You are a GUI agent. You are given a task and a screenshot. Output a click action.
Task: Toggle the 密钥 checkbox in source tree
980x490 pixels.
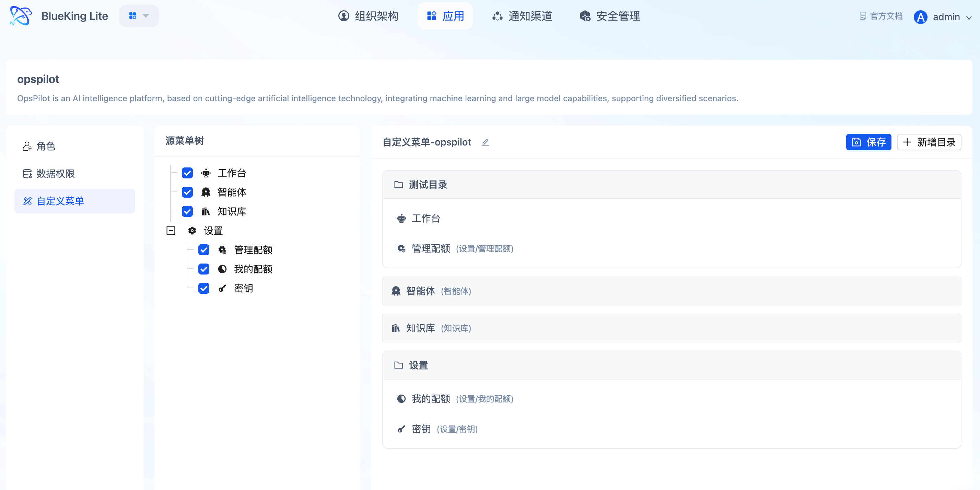(204, 288)
